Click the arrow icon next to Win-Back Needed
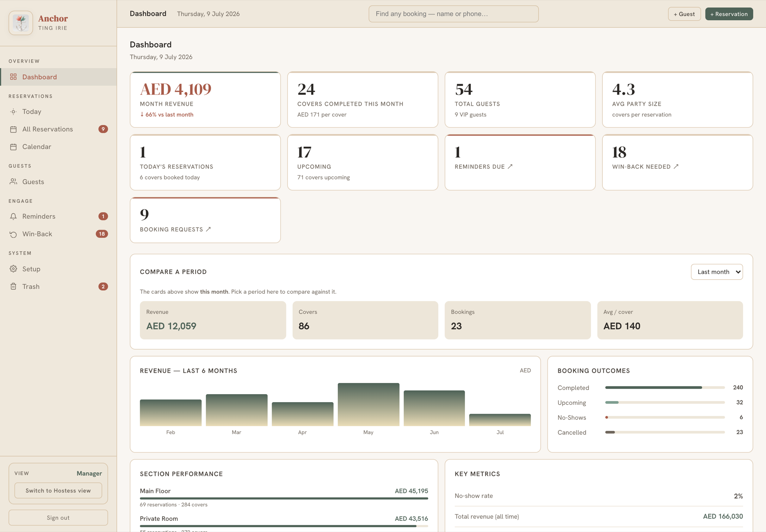This screenshot has width=766, height=532. coord(676,167)
